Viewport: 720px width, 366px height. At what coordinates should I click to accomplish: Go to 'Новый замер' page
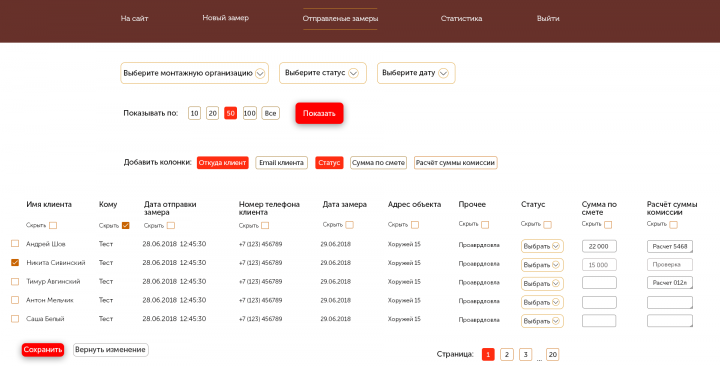coord(225,18)
